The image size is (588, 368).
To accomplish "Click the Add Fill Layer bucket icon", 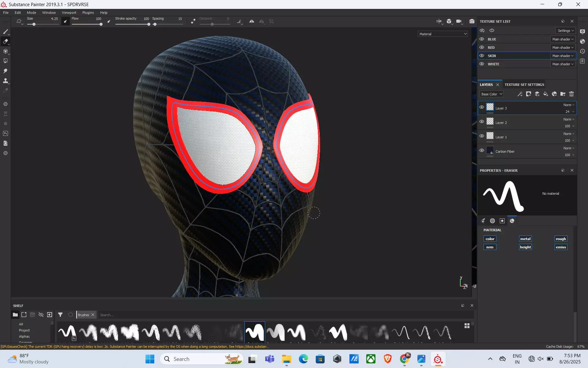I will coord(546,94).
